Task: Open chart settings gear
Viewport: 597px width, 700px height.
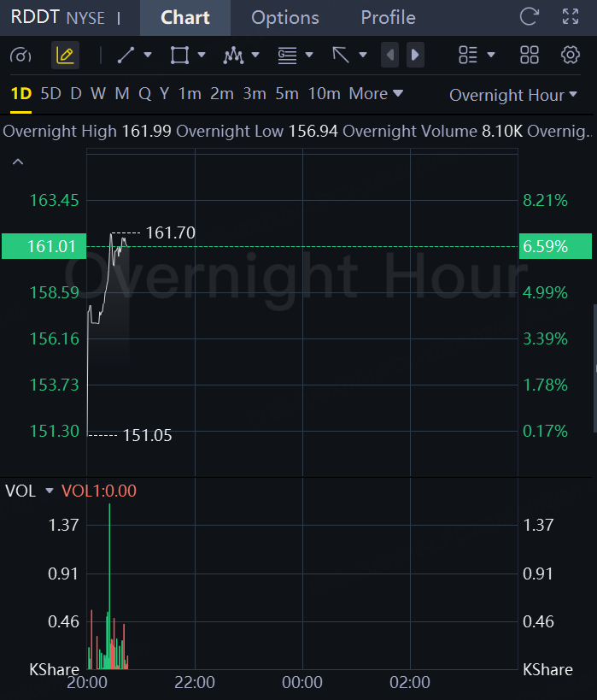Action: (x=571, y=56)
